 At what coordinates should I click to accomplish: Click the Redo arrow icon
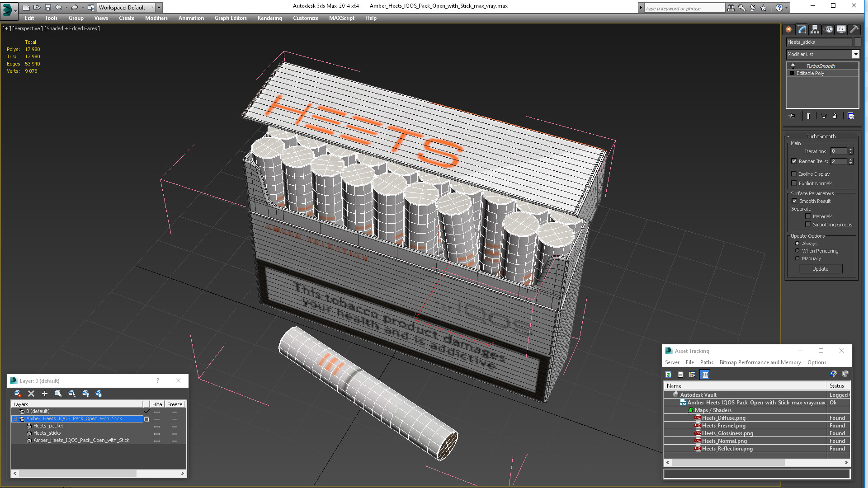pyautogui.click(x=75, y=8)
